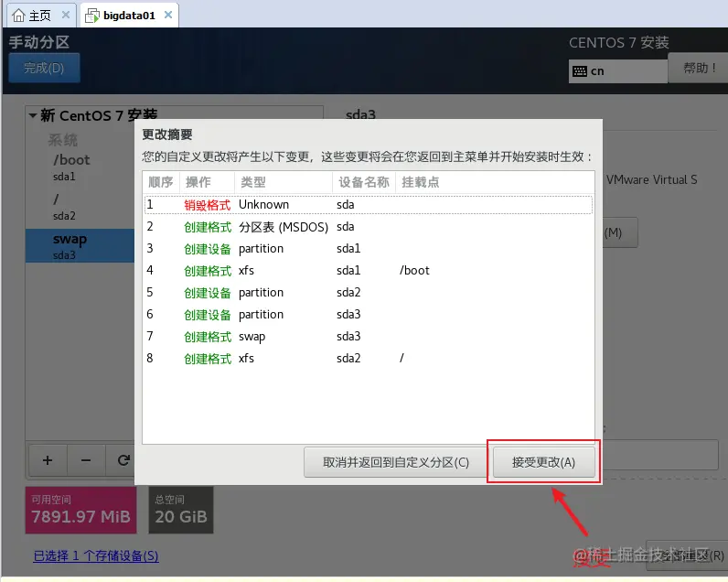
Task: Collapse the 新 CentOS 7 安装 tree
Action: 33,115
